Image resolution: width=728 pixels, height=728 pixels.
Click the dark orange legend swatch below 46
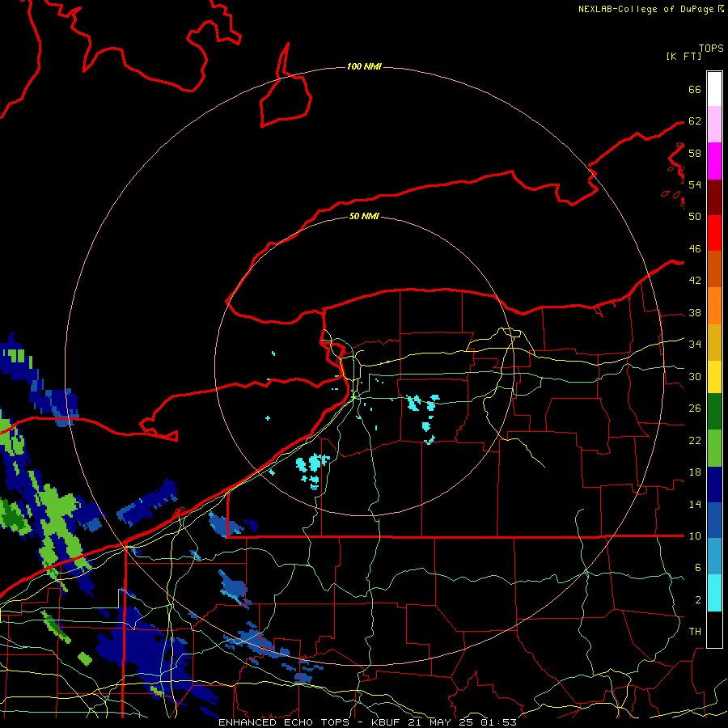click(x=714, y=269)
